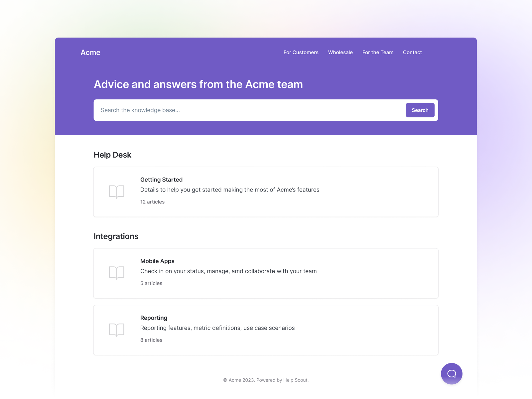Click the 8 articles count

[151, 340]
